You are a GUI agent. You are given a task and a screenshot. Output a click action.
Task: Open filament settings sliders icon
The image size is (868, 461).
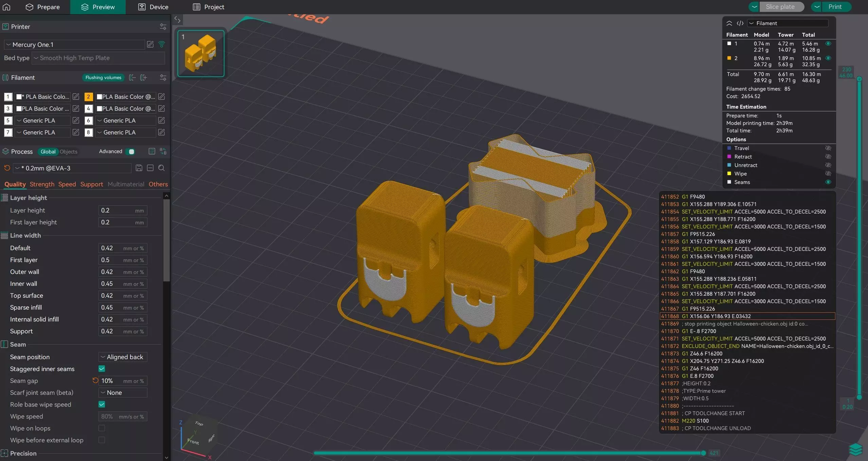point(163,77)
